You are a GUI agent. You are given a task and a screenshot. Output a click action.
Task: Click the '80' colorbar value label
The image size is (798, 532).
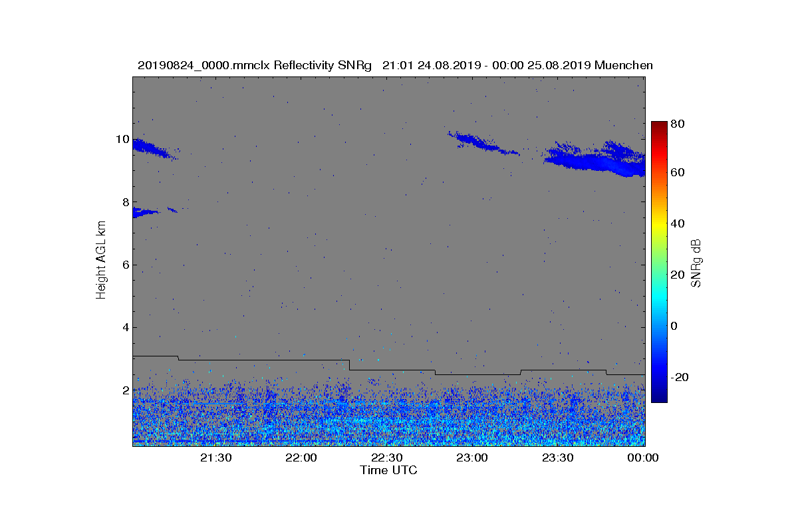678,124
